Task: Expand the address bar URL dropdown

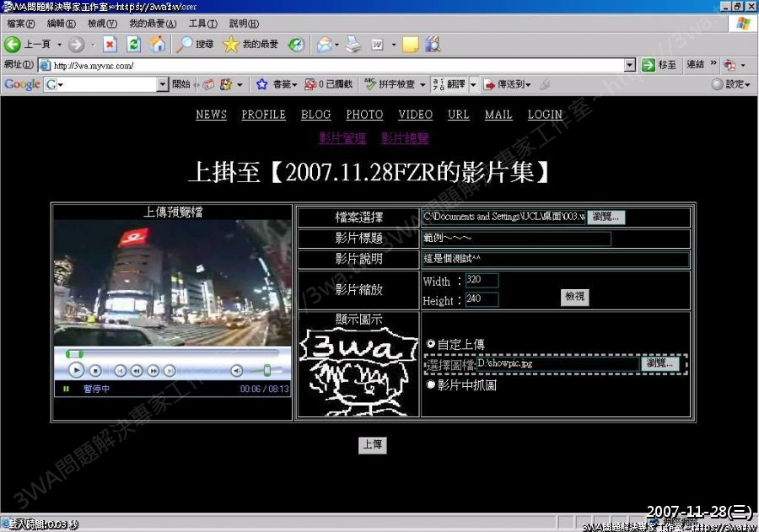Action: click(630, 65)
